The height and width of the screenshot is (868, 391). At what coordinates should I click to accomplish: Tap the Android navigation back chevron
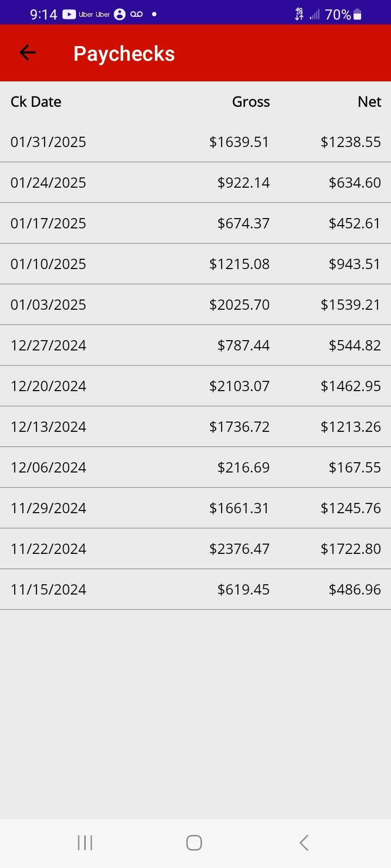[304, 843]
